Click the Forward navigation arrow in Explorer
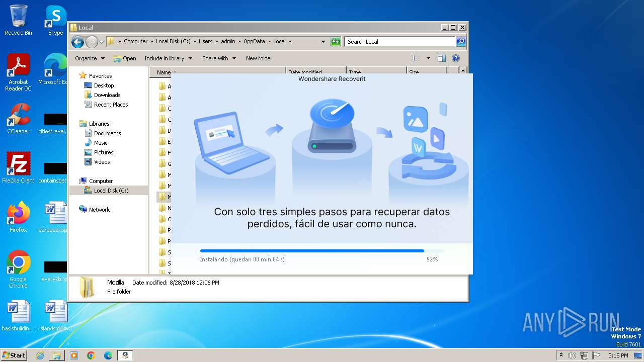Image resolution: width=644 pixels, height=362 pixels. pos(92,42)
